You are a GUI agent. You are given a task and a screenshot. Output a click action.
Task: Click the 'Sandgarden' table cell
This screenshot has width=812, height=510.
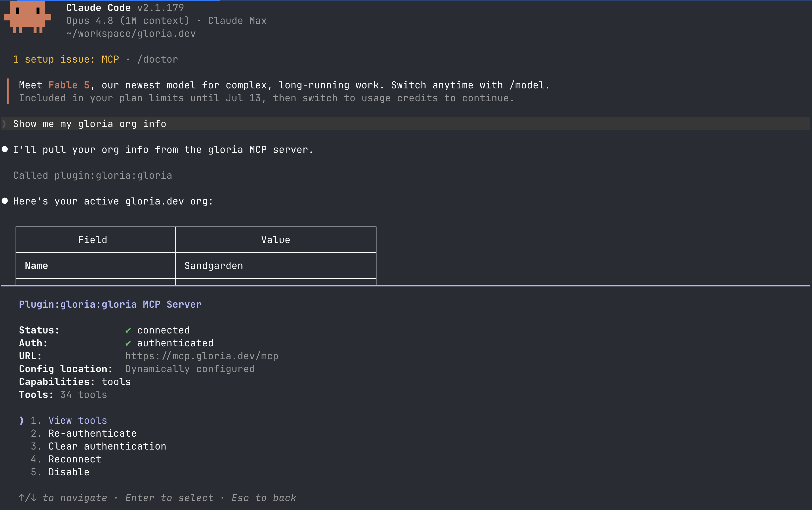pyautogui.click(x=213, y=266)
